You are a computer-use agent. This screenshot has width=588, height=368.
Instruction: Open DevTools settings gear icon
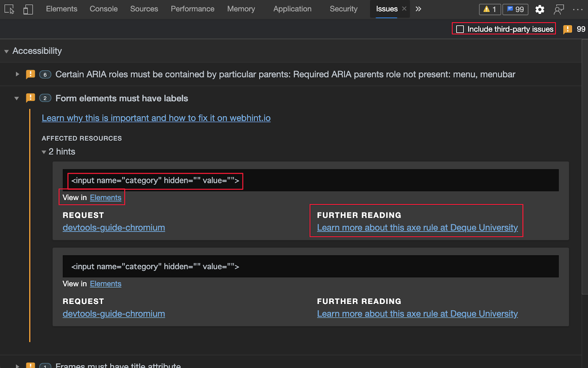click(x=539, y=9)
